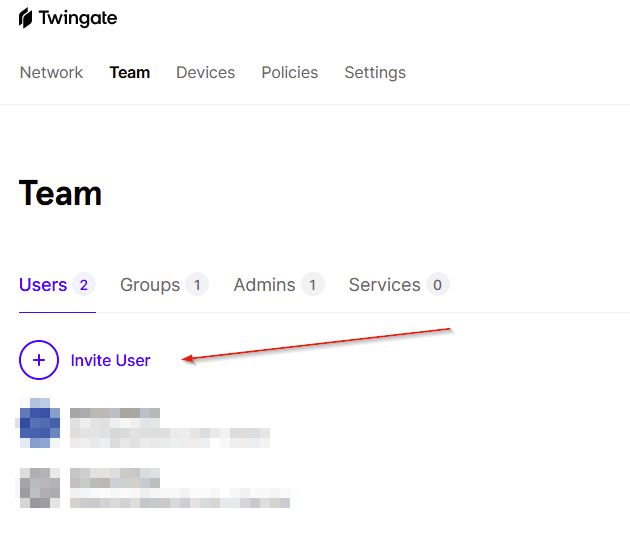Click the Services count badge showing 0

438,285
